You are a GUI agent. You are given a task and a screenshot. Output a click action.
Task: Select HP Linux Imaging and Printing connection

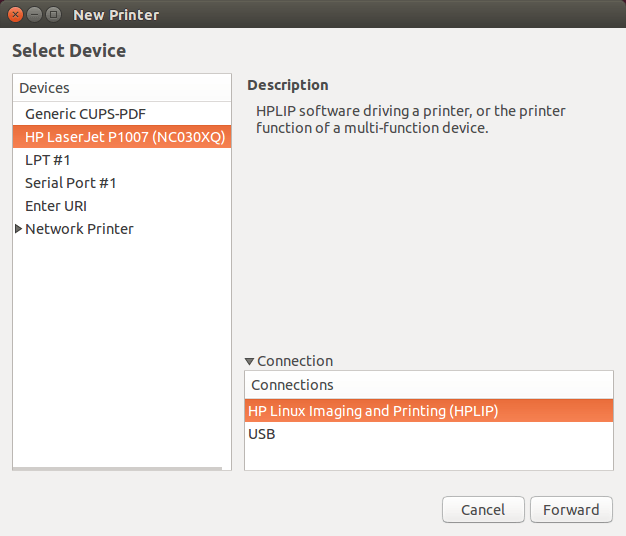click(373, 411)
